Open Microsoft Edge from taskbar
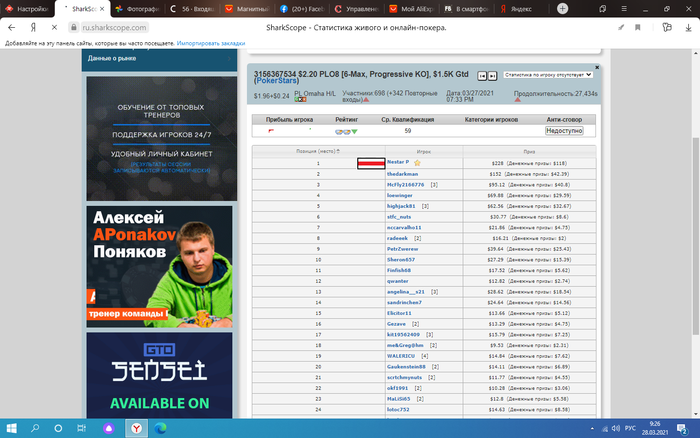Image resolution: width=700 pixels, height=438 pixels. [x=160, y=428]
